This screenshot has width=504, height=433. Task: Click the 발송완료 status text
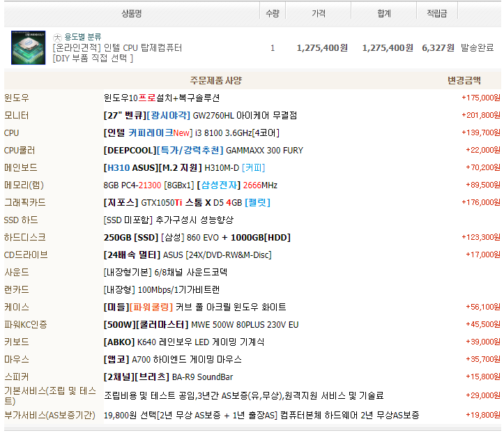477,48
